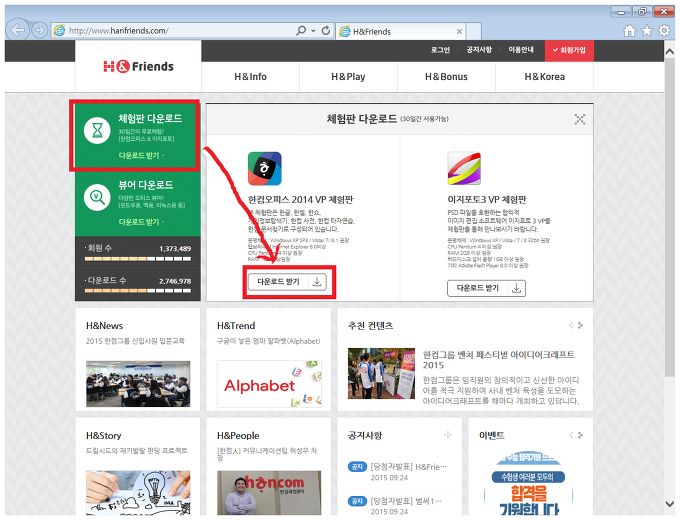The width and height of the screenshot is (680, 520).
Task: Click 다운로드 받기 under 뷰어 다운로드
Action: (x=140, y=222)
